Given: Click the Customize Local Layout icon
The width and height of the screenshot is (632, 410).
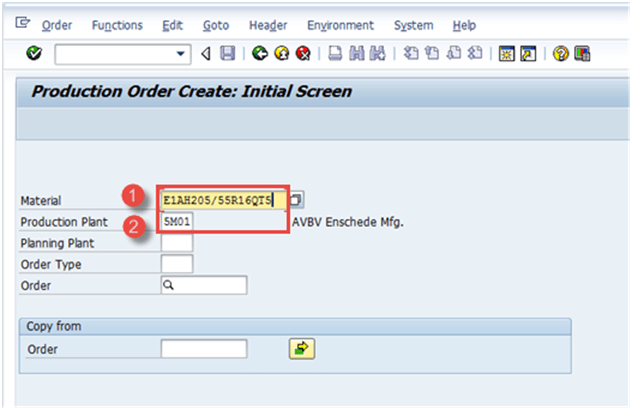Looking at the screenshot, I should [583, 54].
